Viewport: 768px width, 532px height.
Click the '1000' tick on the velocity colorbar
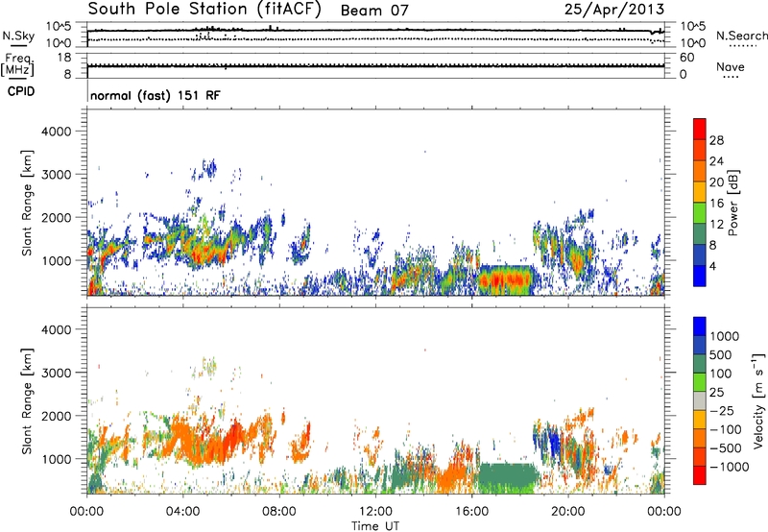coord(725,336)
